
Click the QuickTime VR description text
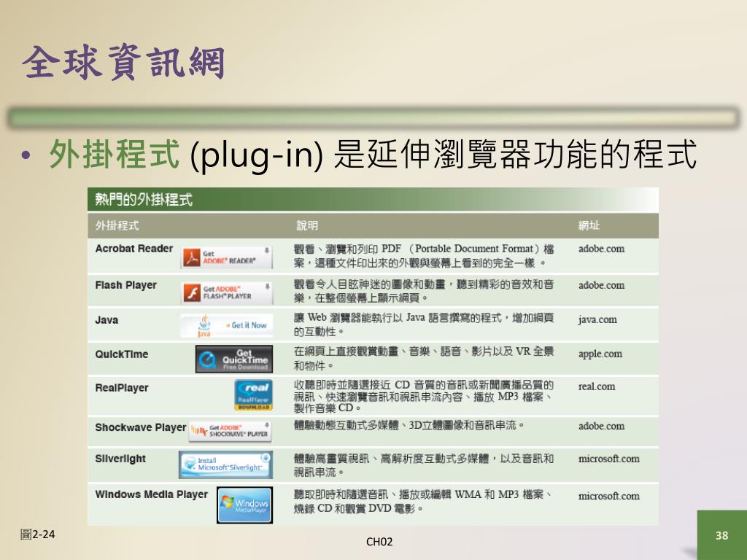coord(424,359)
